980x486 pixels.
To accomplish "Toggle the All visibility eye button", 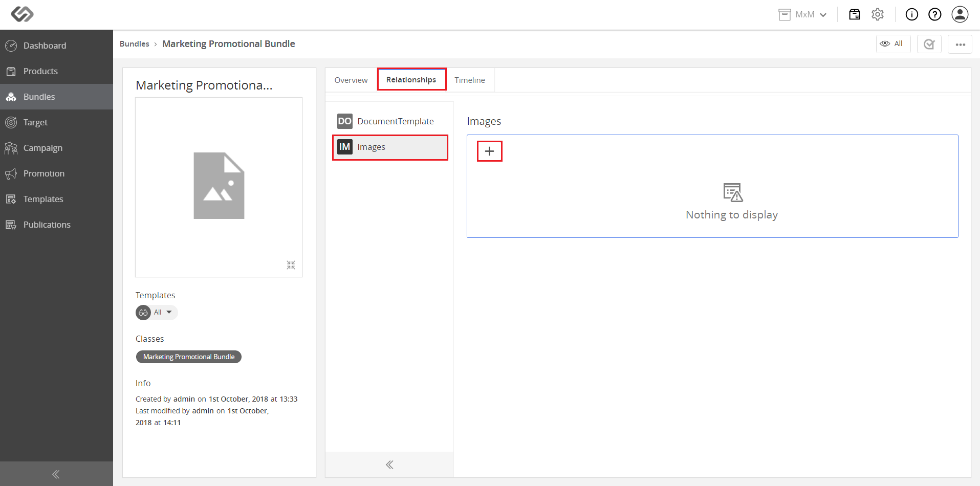I will [x=893, y=44].
